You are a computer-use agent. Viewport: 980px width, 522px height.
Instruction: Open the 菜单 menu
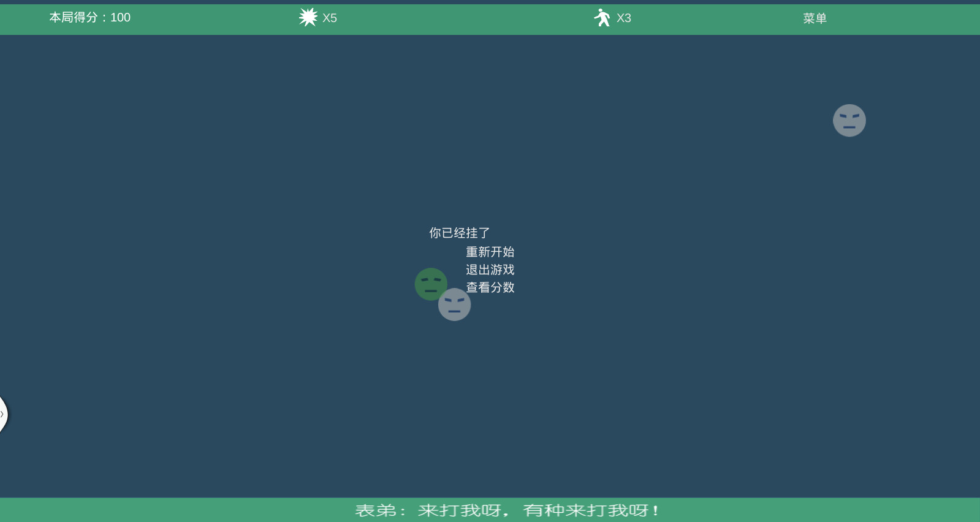point(815,18)
